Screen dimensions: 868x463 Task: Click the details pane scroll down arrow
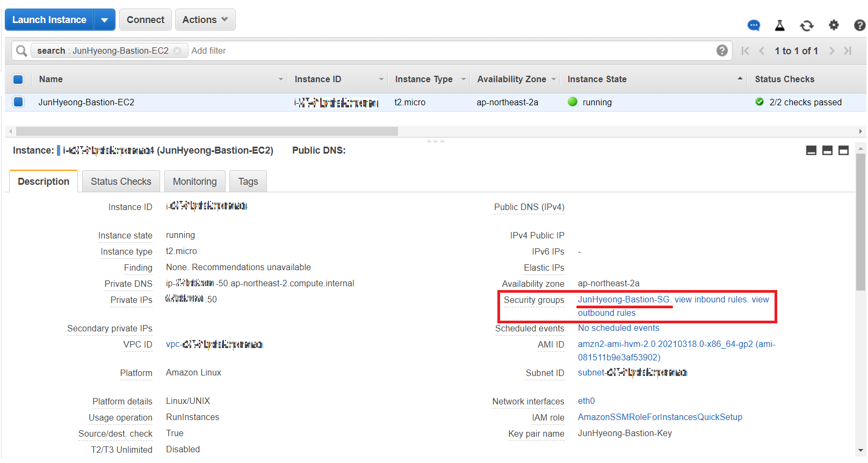click(x=861, y=450)
